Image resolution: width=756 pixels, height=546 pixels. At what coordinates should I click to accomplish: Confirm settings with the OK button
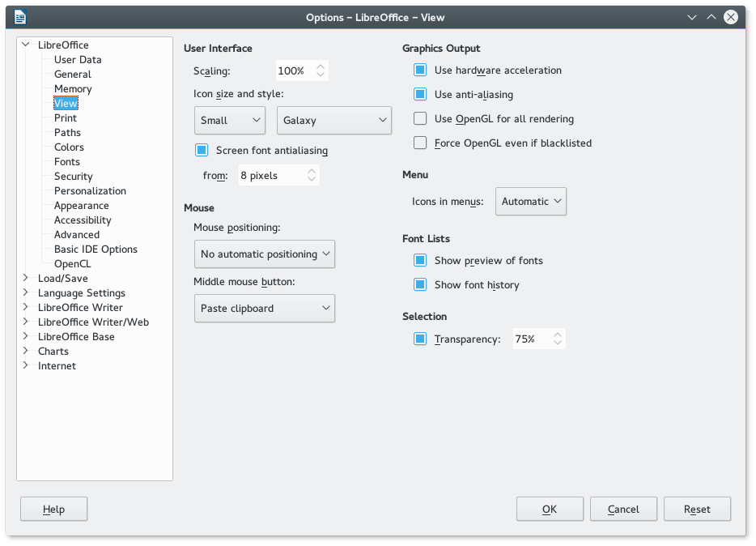point(550,509)
